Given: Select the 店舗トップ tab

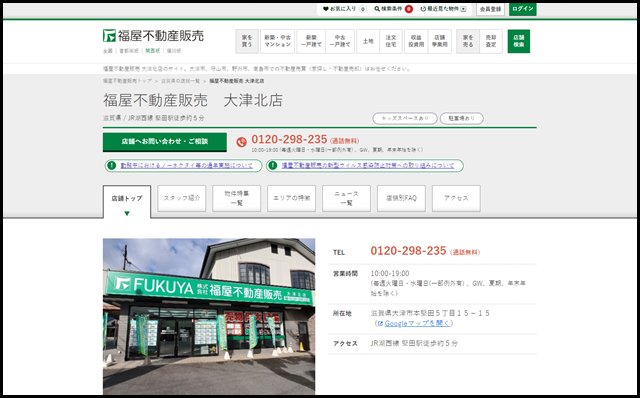Looking at the screenshot, I should (x=127, y=202).
